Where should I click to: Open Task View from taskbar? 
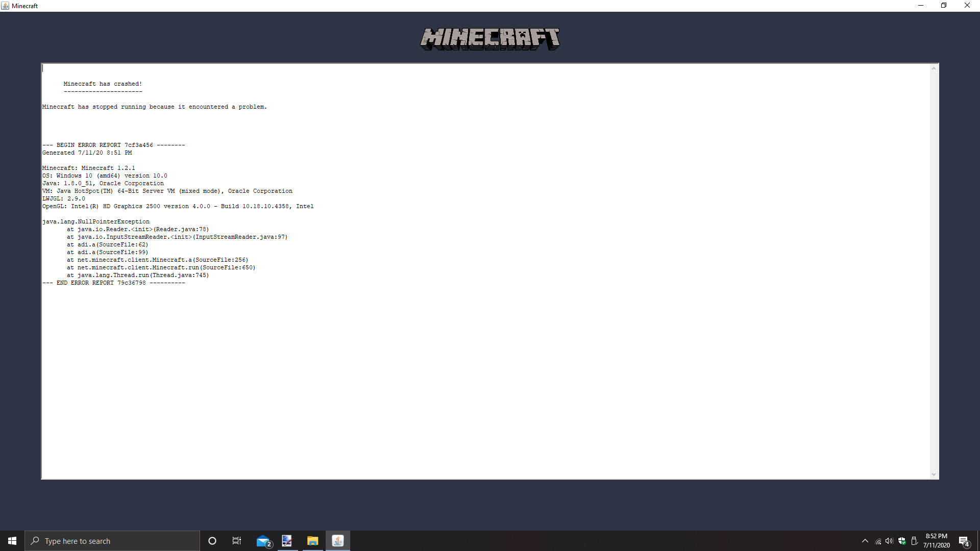click(x=237, y=541)
